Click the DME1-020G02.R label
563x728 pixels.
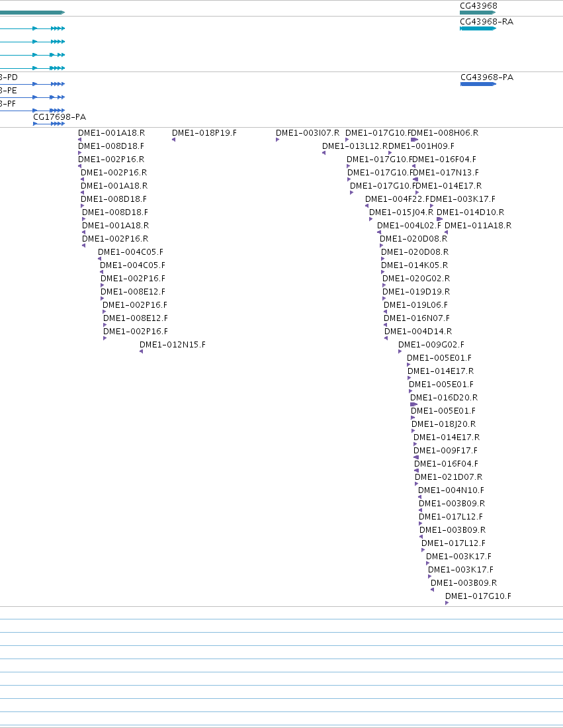pos(416,279)
